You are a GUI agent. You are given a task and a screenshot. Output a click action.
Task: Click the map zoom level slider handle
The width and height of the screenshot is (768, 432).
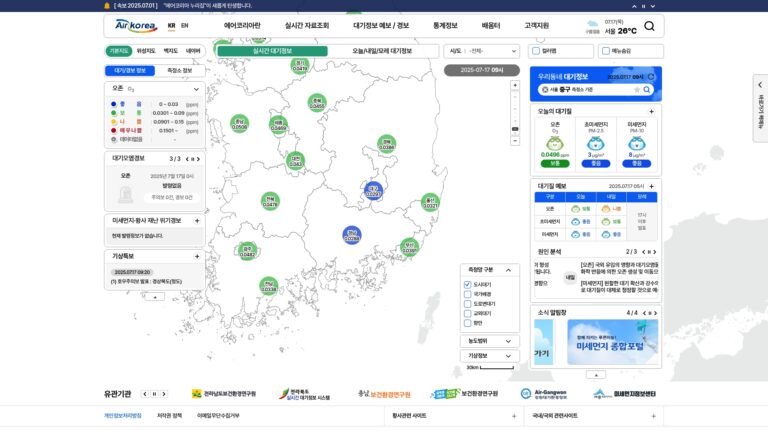click(515, 129)
